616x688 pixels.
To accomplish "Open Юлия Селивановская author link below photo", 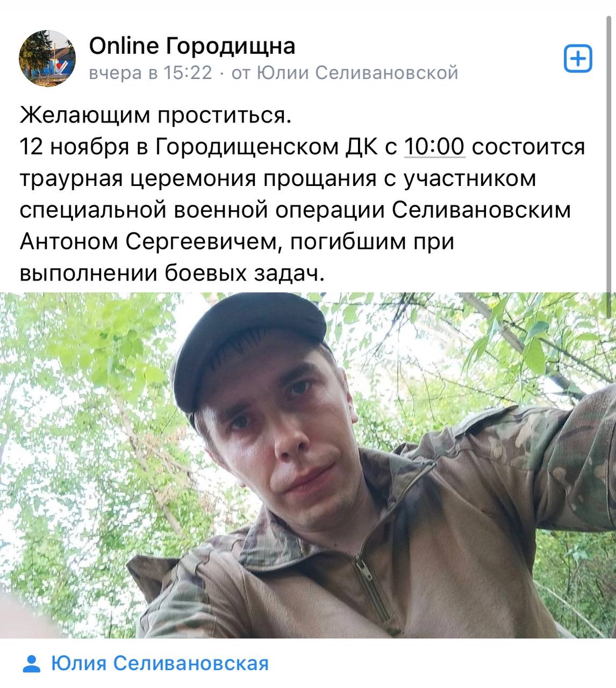I will [160, 664].
